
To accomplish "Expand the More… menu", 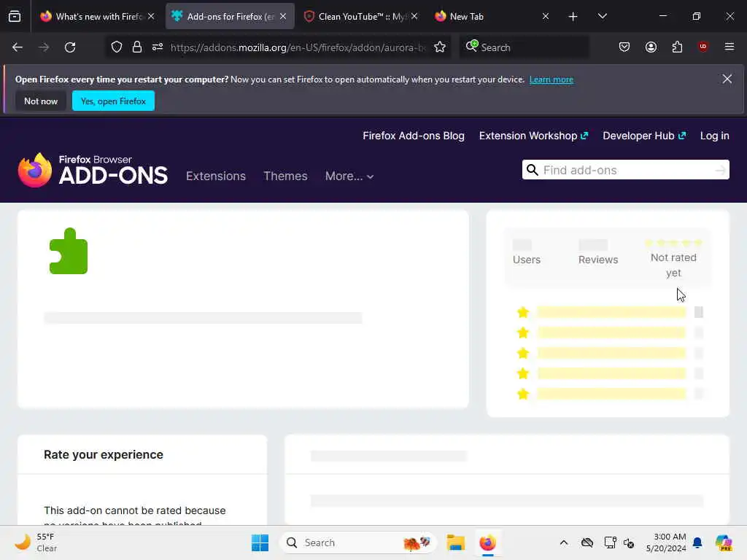I will (x=349, y=176).
